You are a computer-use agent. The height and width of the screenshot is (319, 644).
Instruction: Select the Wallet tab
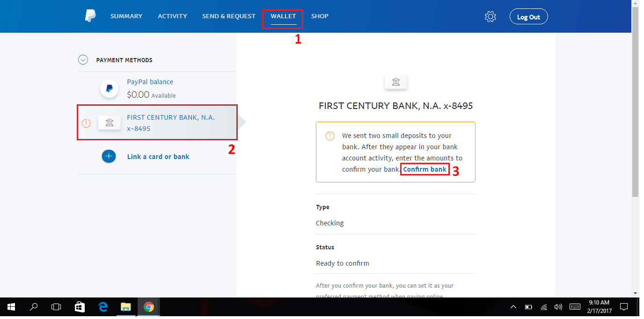pos(283,16)
